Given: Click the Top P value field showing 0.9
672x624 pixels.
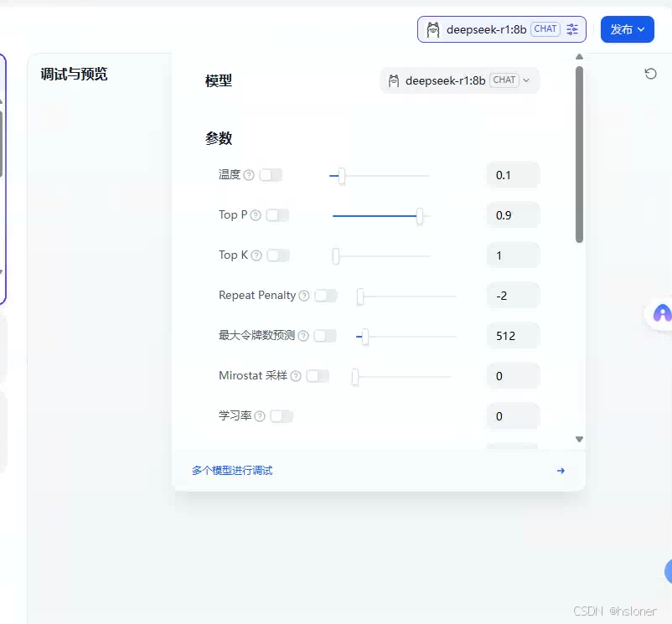Looking at the screenshot, I should 513,215.
